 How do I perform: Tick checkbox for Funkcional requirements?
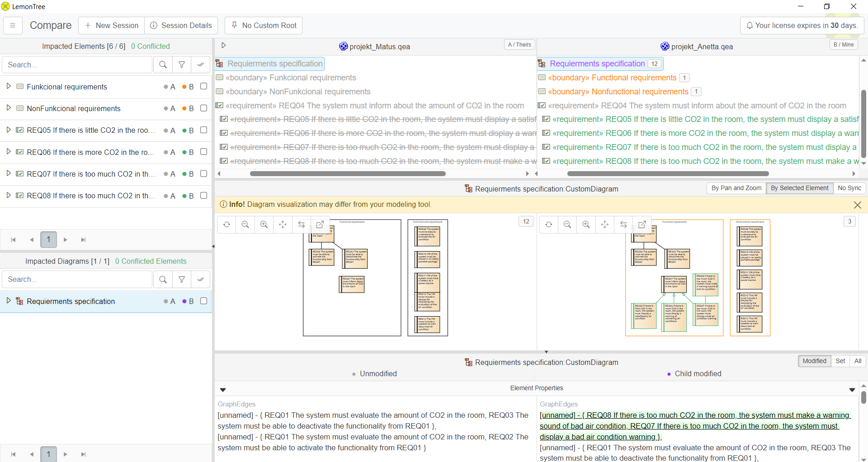203,86
